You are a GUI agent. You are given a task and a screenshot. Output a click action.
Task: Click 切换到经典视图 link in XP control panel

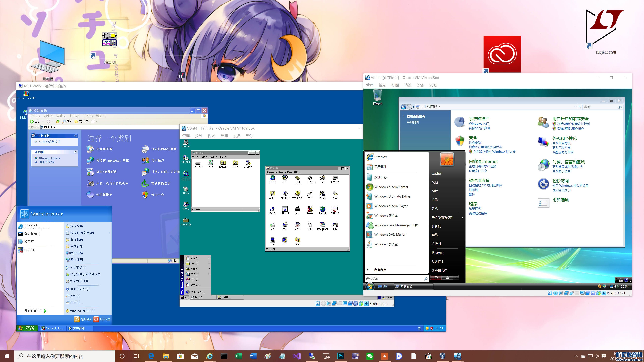pos(50,142)
